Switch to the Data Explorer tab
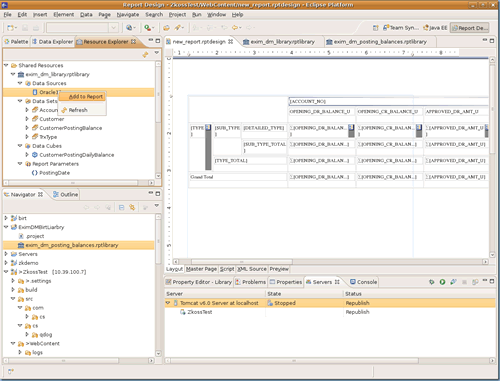The width and height of the screenshot is (500, 381). 52,42
